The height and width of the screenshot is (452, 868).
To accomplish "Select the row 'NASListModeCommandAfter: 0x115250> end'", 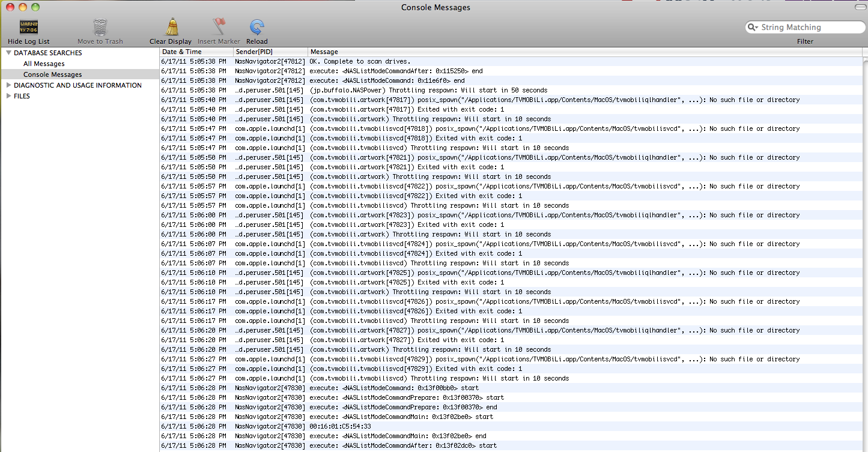I will (511, 71).
